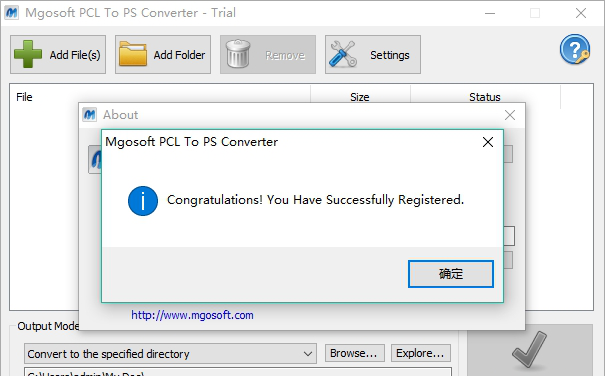Click the Browse... button

[355, 353]
